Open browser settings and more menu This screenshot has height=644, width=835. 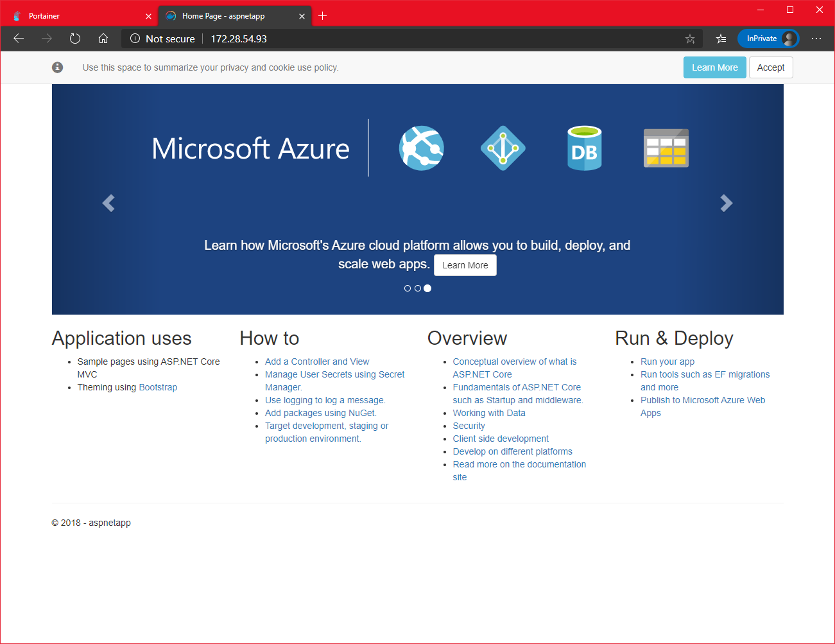pyautogui.click(x=816, y=39)
